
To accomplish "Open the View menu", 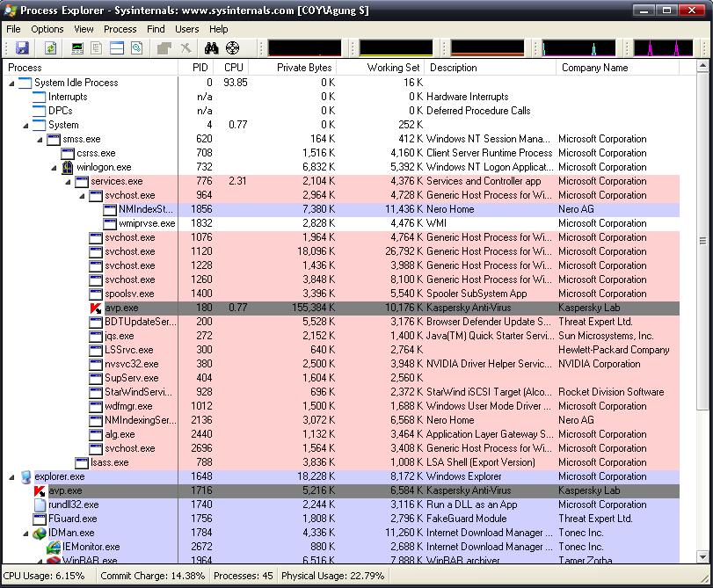I will pyautogui.click(x=84, y=29).
